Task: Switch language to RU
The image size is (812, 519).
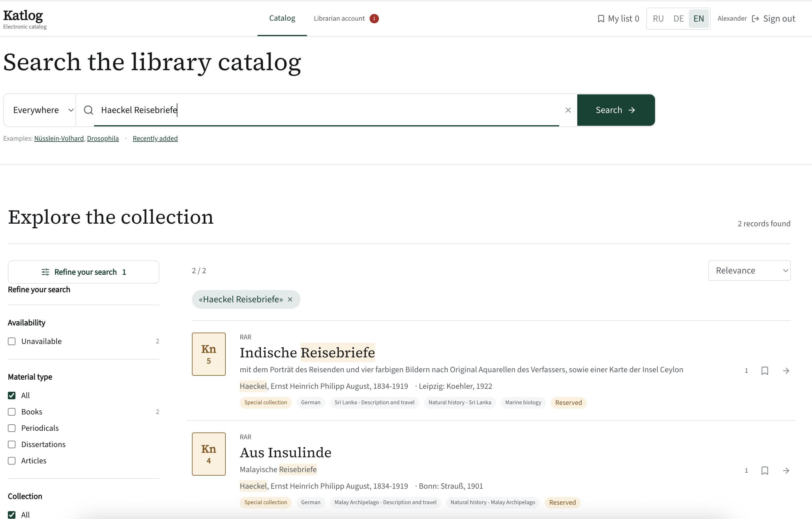Action: pyautogui.click(x=658, y=19)
